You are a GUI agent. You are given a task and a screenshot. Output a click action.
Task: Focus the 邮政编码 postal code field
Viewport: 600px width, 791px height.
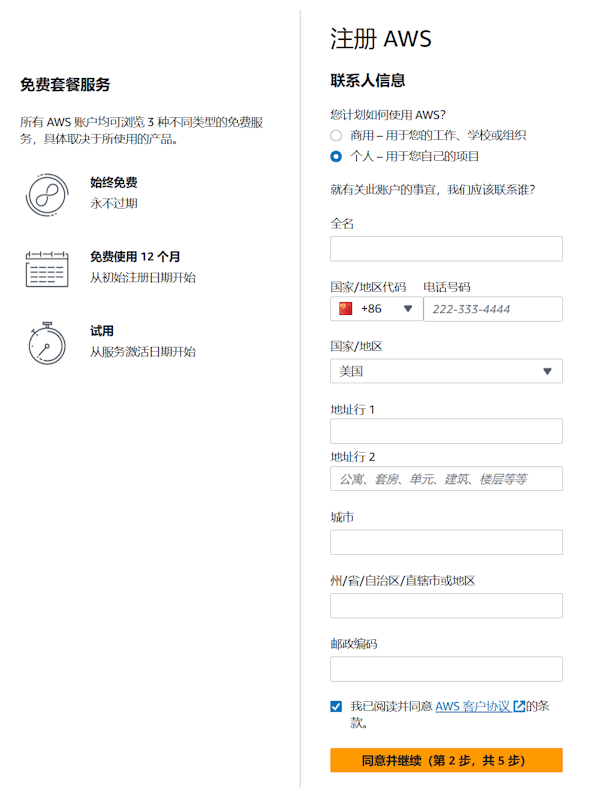pyautogui.click(x=446, y=669)
